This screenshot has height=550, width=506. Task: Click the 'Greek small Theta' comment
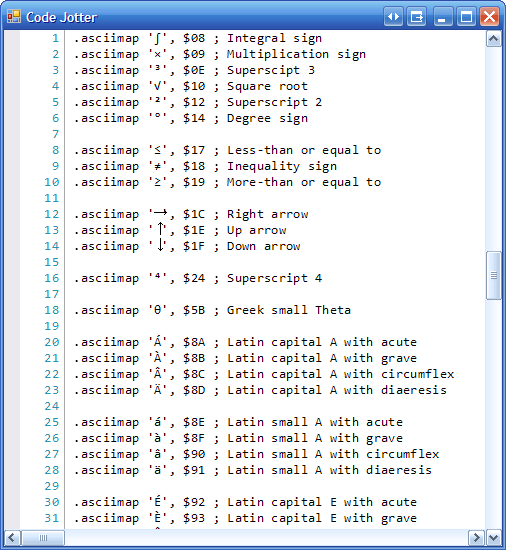(289, 310)
